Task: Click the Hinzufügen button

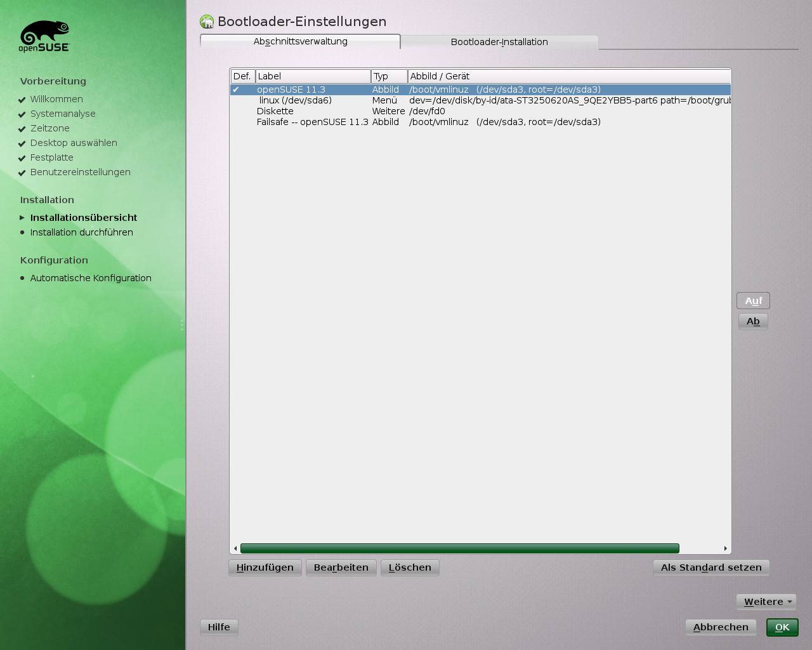Action: 265,567
